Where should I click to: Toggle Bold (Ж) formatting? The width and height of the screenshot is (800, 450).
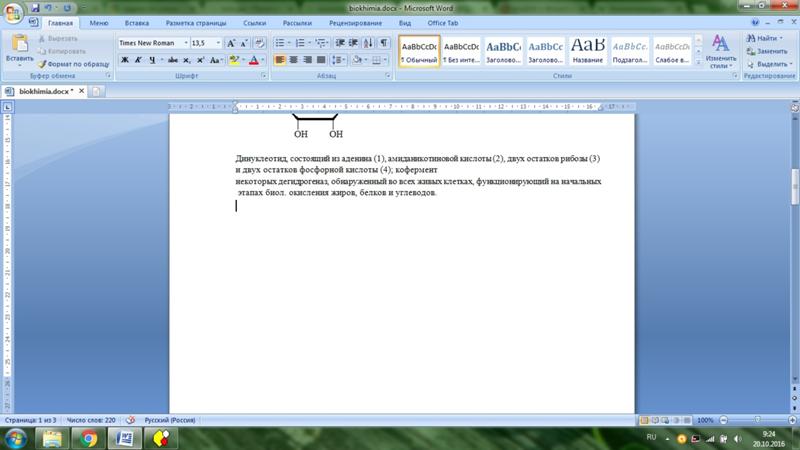[124, 60]
